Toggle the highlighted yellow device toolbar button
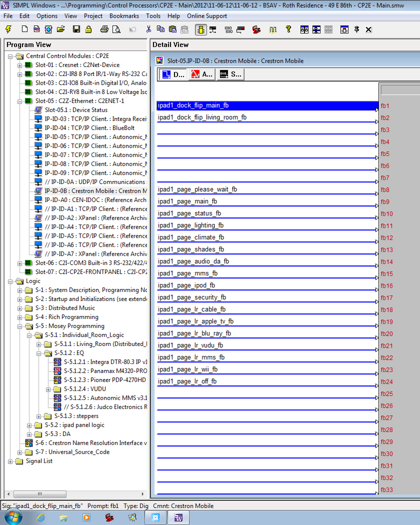Screen dimensions: 420x525 (201, 30)
